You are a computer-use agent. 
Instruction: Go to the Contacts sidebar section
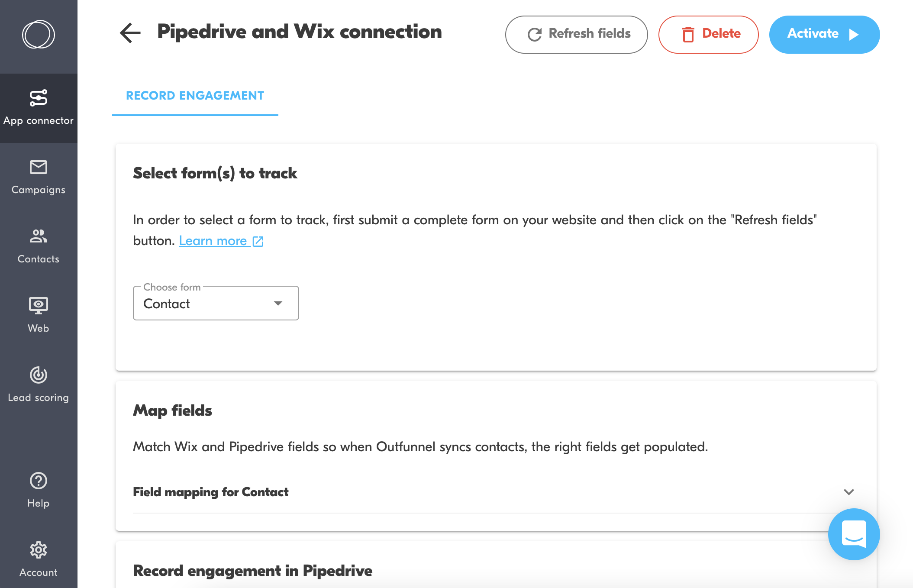pyautogui.click(x=39, y=246)
